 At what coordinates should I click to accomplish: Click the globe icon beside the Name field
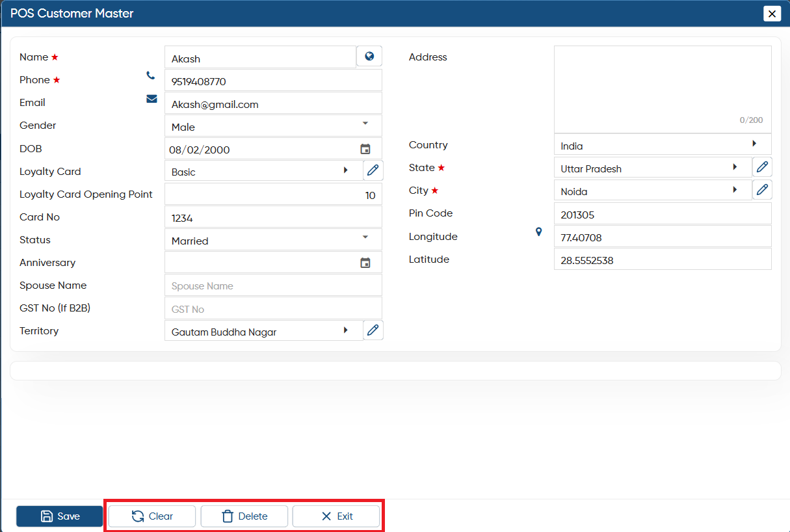(369, 57)
